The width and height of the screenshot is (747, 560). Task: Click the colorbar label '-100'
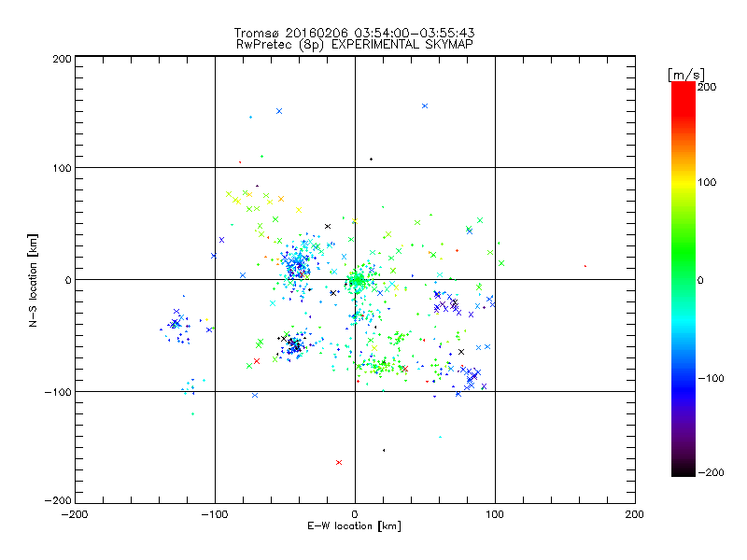711,379
